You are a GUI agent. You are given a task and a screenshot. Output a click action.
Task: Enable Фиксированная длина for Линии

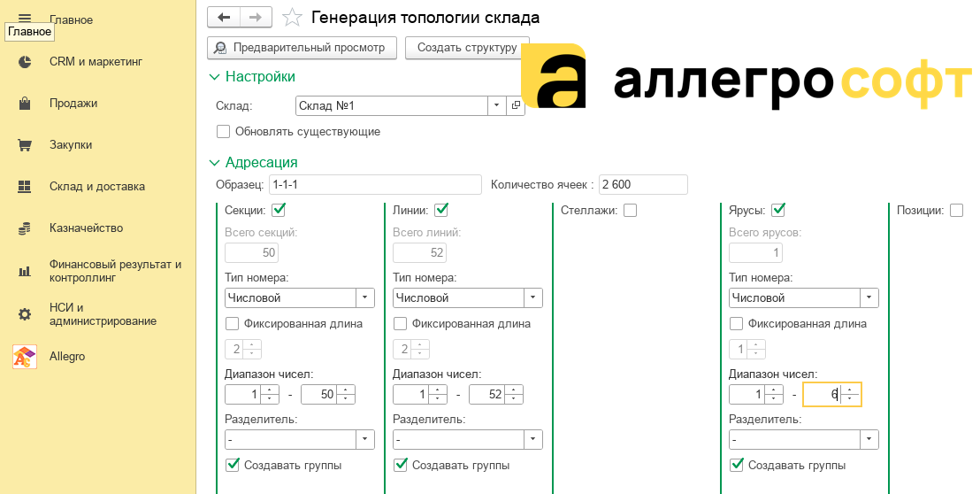pyautogui.click(x=400, y=324)
